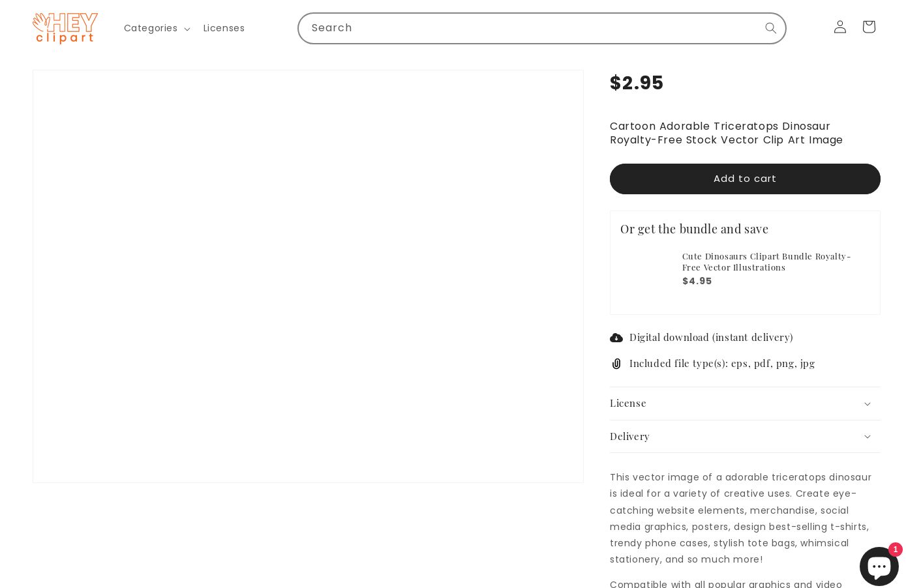This screenshot has width=906, height=588.
Task: Expand the Delivery section
Action: [745, 436]
